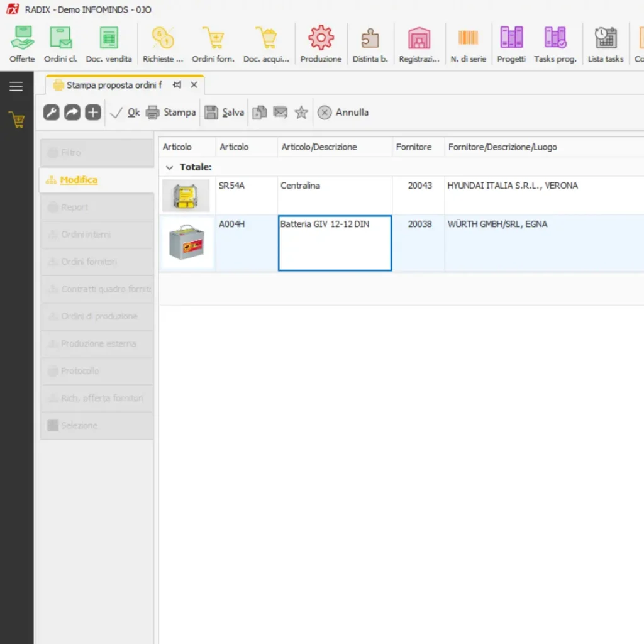Viewport: 644px width, 644px height.
Task: Open the Ordini interni side tab
Action: point(97,235)
